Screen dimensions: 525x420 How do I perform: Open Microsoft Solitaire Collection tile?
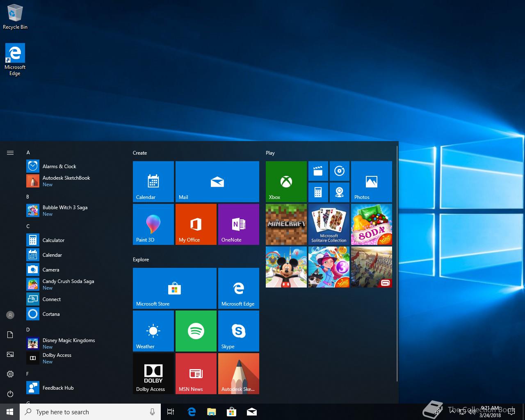pyautogui.click(x=329, y=224)
